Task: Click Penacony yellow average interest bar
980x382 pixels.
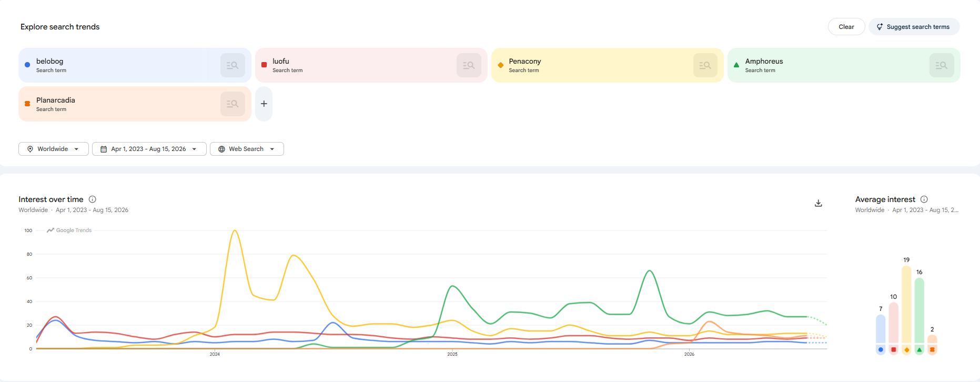Action: pos(906,305)
